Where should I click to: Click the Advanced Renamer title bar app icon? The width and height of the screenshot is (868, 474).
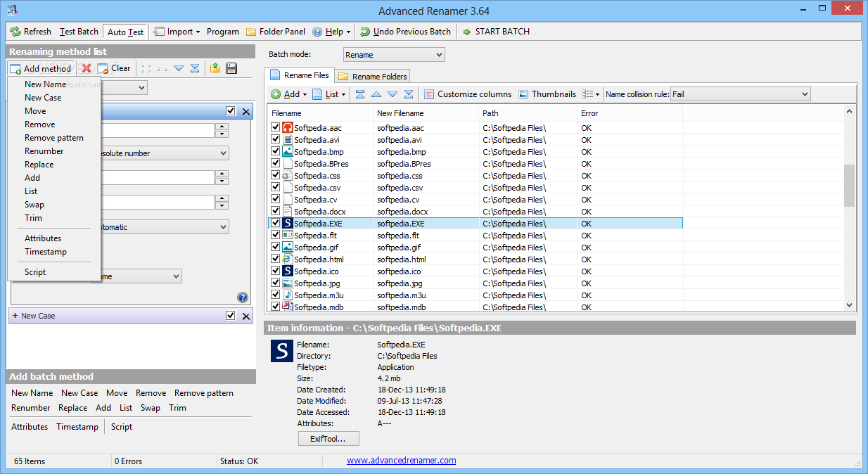12,10
